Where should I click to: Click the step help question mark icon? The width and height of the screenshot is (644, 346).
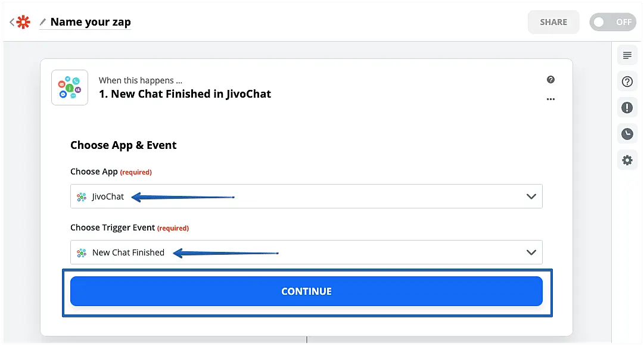coord(550,80)
